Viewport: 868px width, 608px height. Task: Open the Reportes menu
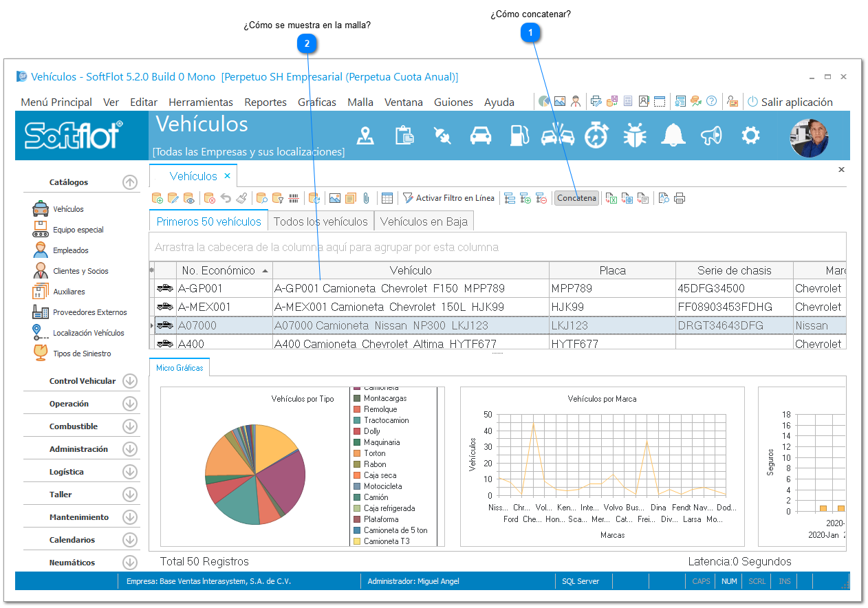click(265, 102)
